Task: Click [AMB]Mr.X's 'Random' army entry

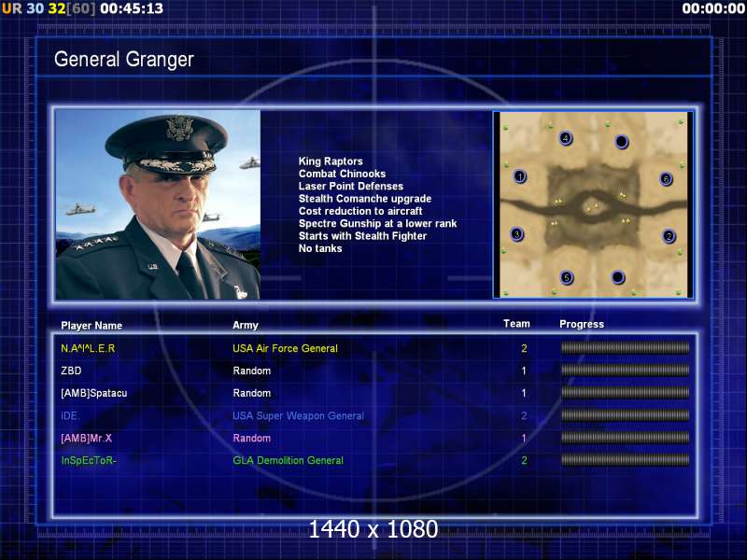Action: 251,438
